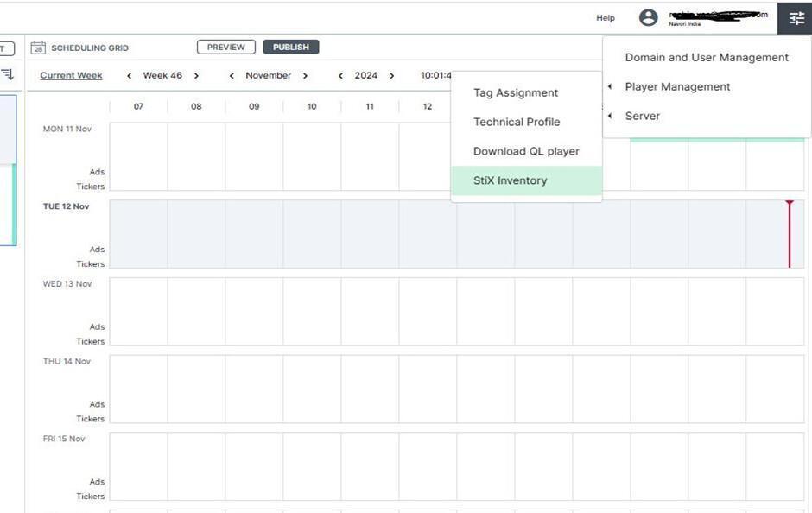This screenshot has height=513, width=812.
Task: Go to next year arrow after 2024
Action: pos(391,76)
